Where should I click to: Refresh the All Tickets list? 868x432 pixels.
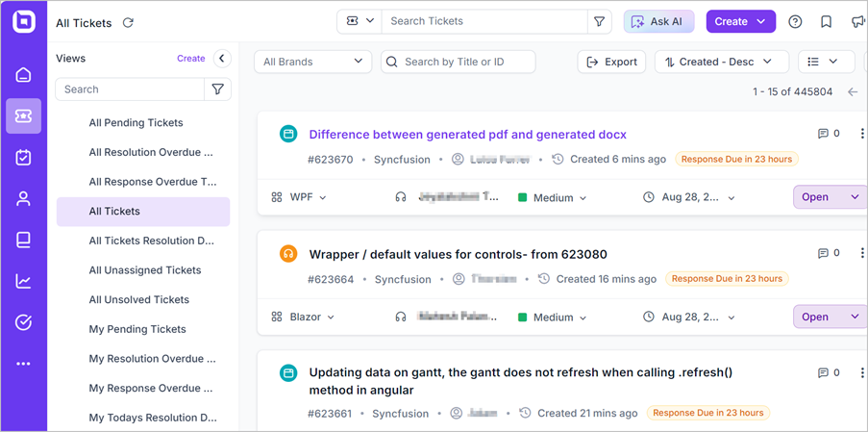click(128, 23)
